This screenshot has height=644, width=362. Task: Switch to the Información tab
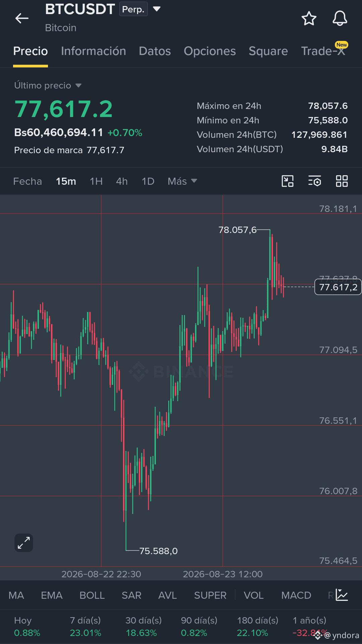[94, 51]
